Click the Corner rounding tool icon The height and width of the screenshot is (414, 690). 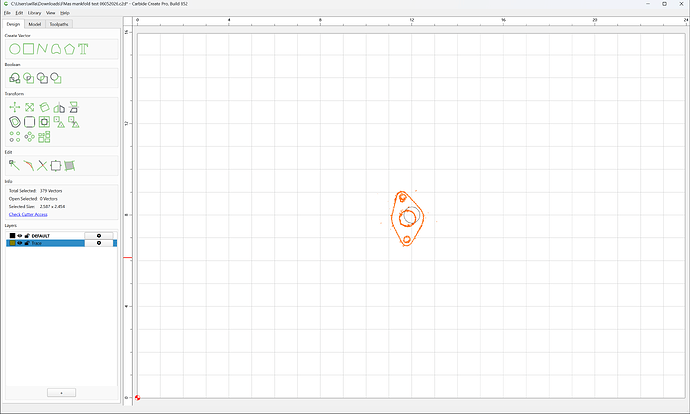coord(29,122)
